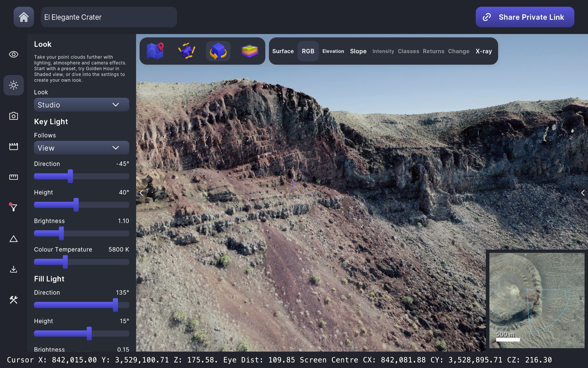Collapse the left panel with chevron arrow
This screenshot has width=588, height=368.
[x=141, y=193]
